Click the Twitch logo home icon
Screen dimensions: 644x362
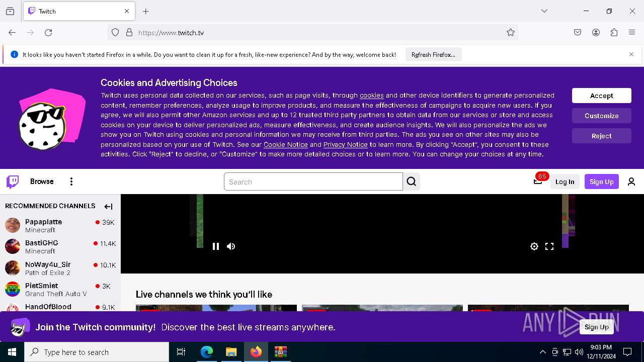[x=13, y=182]
